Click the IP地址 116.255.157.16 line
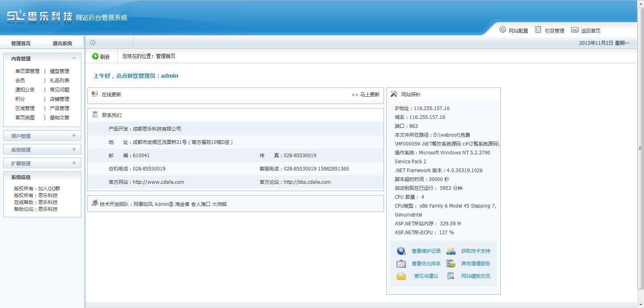Image resolution: width=644 pixels, height=308 pixels. coord(422,108)
